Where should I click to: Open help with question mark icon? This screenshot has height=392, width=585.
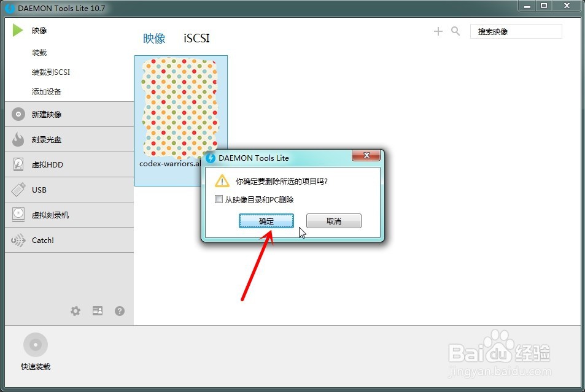[119, 310]
